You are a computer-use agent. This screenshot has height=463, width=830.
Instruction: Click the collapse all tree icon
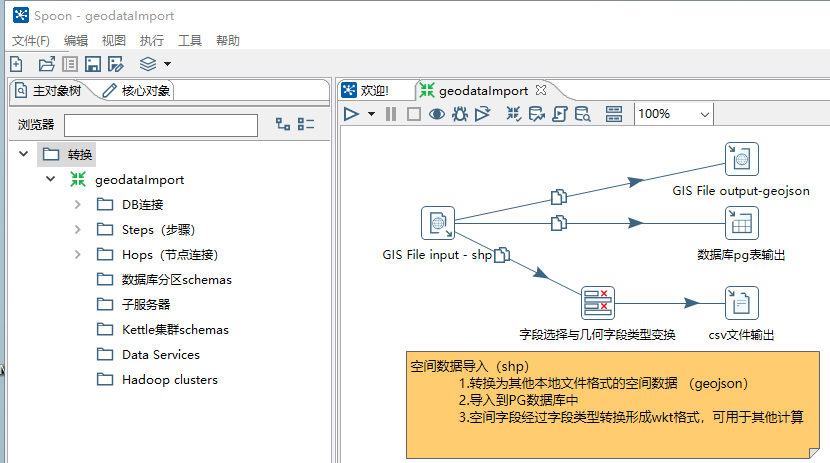306,124
